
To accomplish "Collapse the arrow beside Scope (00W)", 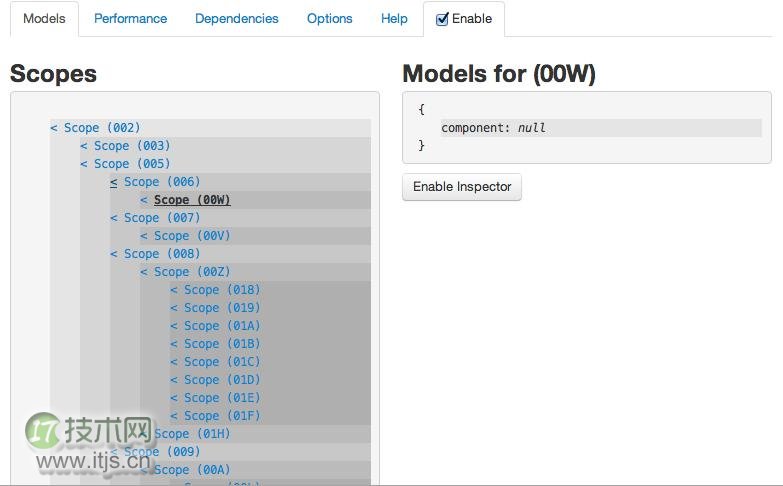I will pyautogui.click(x=144, y=200).
